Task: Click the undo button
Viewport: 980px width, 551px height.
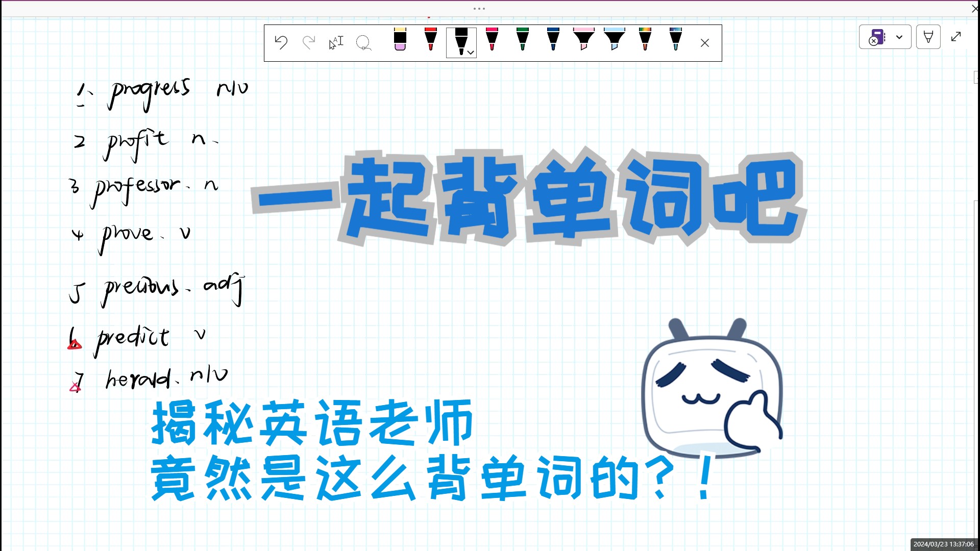Action: point(282,42)
